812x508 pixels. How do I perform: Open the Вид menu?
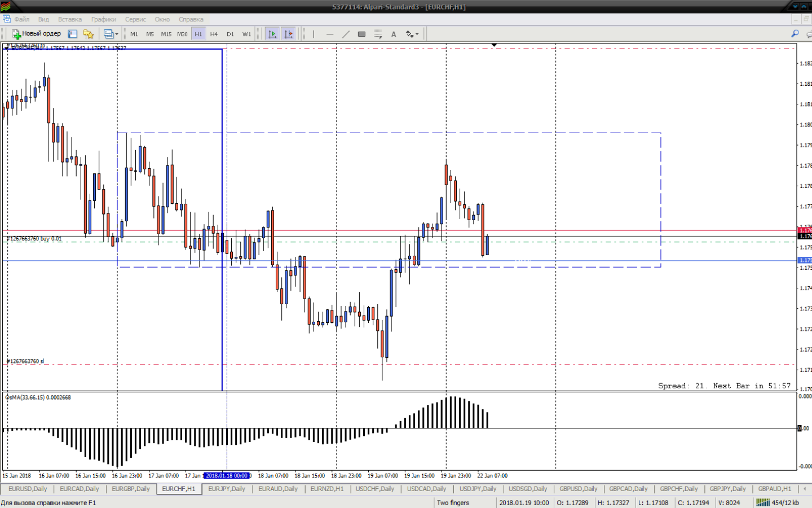[43, 19]
